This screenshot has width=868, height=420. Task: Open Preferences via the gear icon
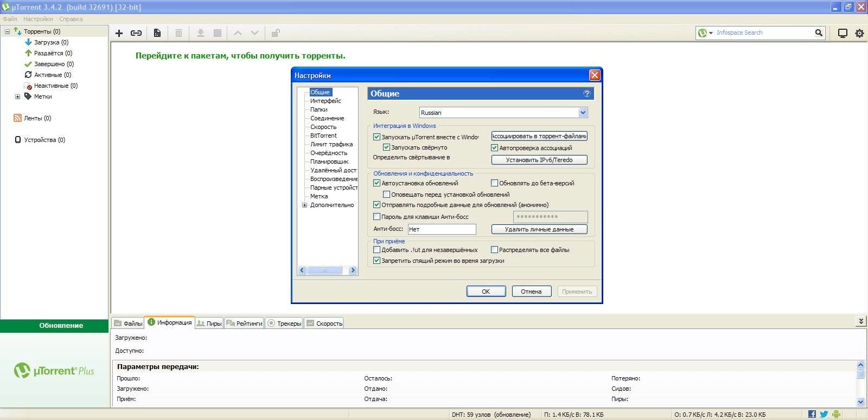[859, 33]
